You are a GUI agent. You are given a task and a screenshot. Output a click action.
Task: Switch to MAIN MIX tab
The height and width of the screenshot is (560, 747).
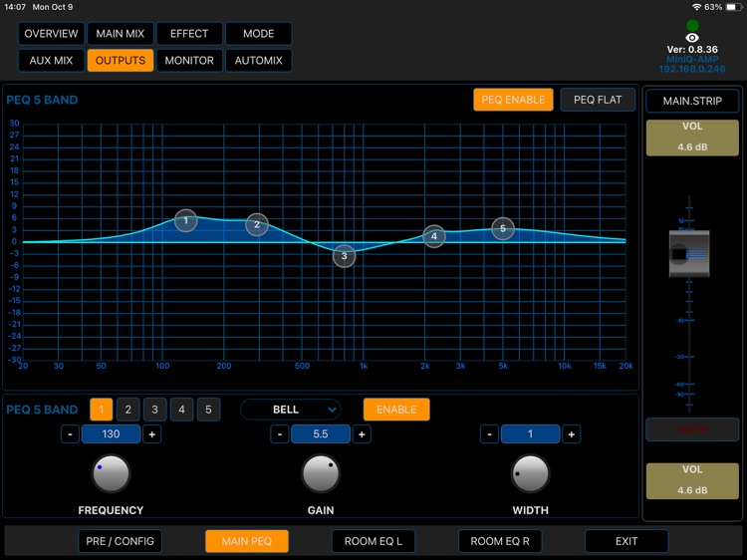(x=121, y=34)
